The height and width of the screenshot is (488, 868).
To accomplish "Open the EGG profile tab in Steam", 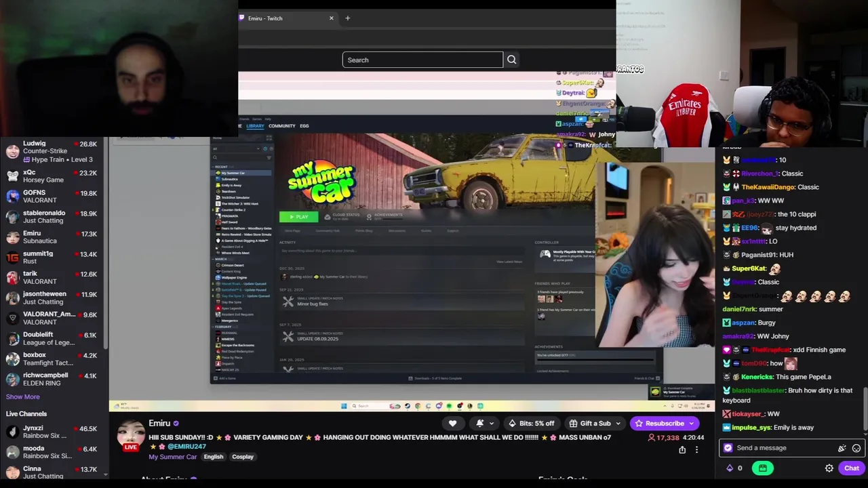I will (304, 126).
